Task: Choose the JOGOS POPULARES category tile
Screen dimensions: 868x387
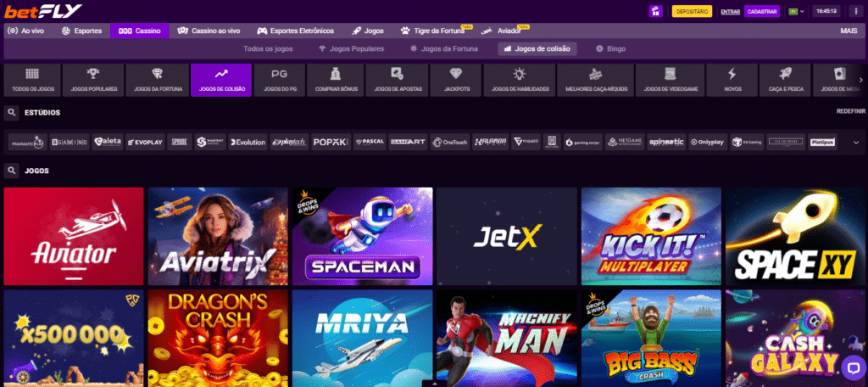Action: click(93, 80)
